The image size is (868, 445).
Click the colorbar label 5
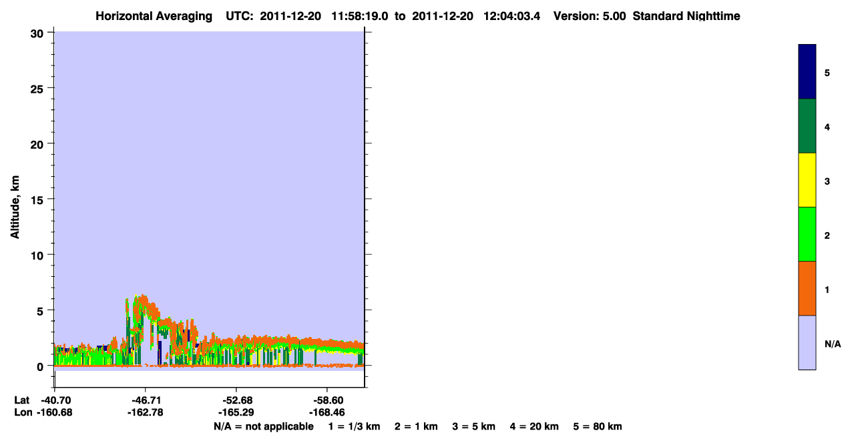click(827, 73)
